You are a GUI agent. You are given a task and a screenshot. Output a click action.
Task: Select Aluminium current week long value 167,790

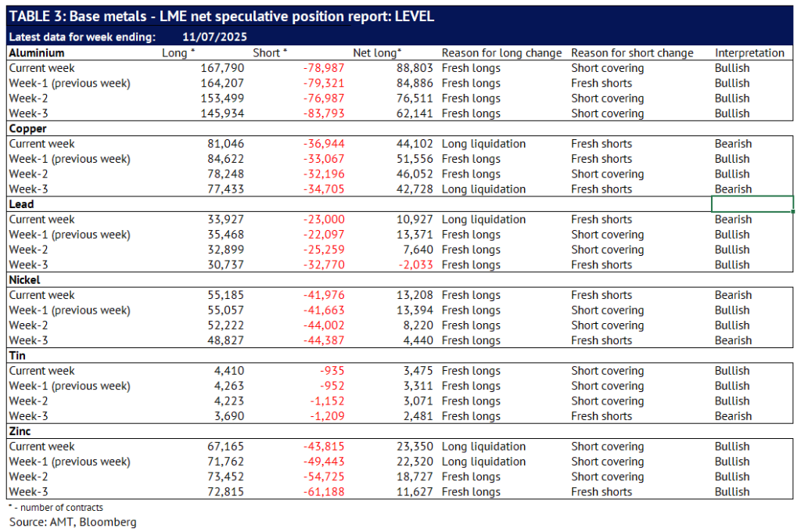[x=222, y=68]
